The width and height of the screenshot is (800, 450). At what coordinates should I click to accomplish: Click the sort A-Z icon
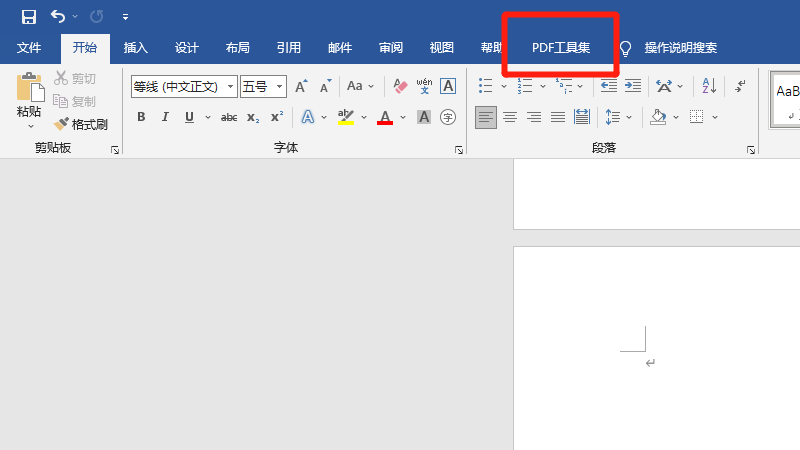coord(709,87)
